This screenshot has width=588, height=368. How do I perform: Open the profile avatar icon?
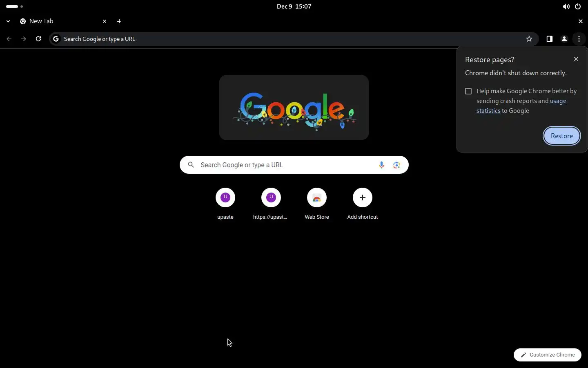pyautogui.click(x=564, y=39)
